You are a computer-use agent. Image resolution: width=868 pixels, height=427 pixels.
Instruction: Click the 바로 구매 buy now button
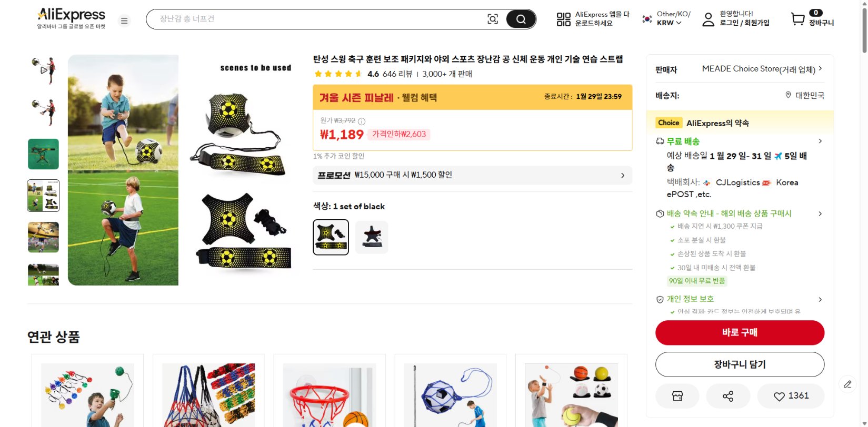click(x=740, y=332)
